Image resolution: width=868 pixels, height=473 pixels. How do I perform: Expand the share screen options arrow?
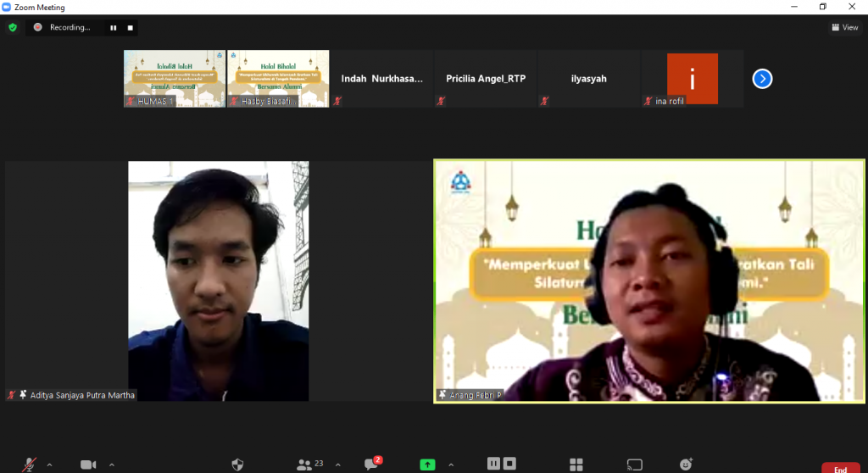coord(450,465)
